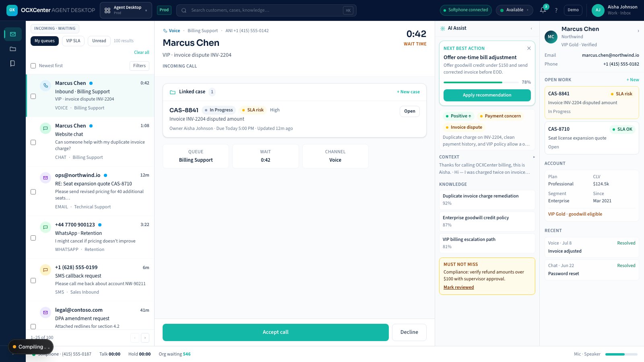Viewport: 644px width, 362px height.
Task: Select the Unread tab
Action: [99, 41]
